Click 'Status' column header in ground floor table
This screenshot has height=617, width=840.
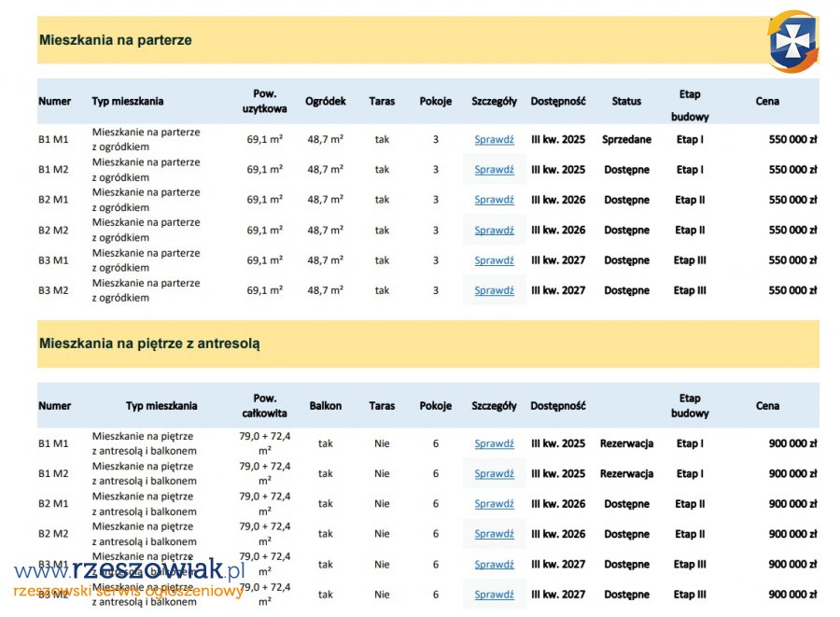pyautogui.click(x=626, y=101)
